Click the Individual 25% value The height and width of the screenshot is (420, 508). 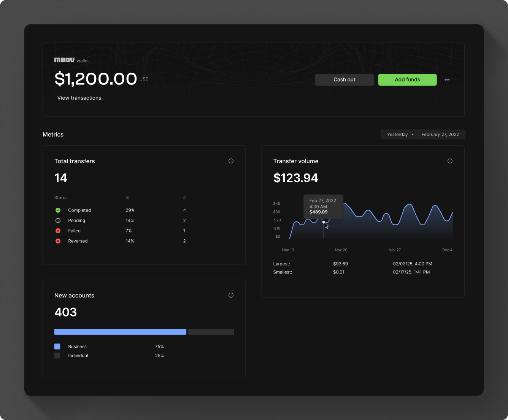159,355
